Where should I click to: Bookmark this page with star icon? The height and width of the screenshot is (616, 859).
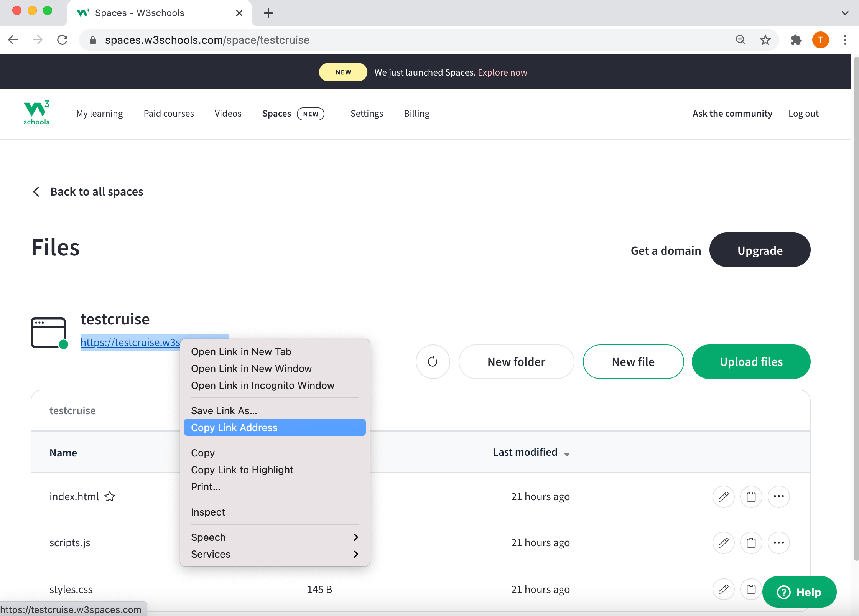[x=765, y=40]
